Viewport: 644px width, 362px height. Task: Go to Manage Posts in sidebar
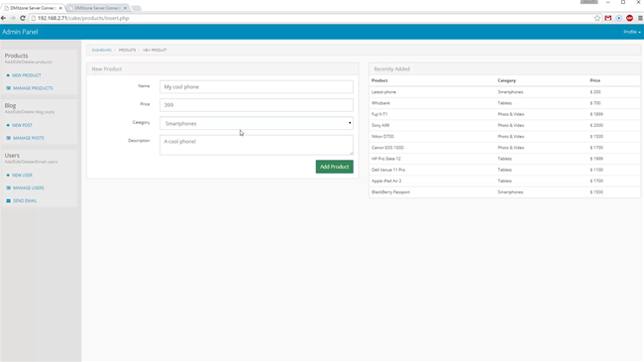(x=29, y=138)
